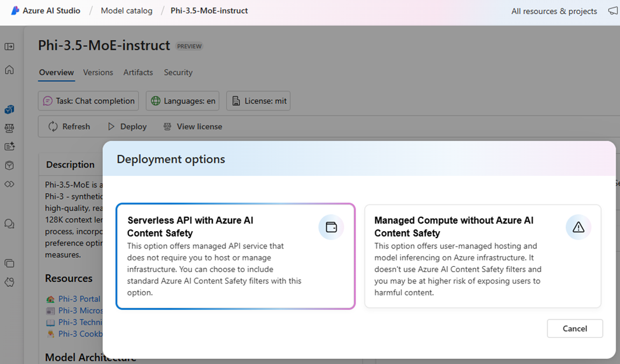This screenshot has height=364, width=620.
Task: Click the chat bubble icon in Task tag
Action: click(x=48, y=101)
